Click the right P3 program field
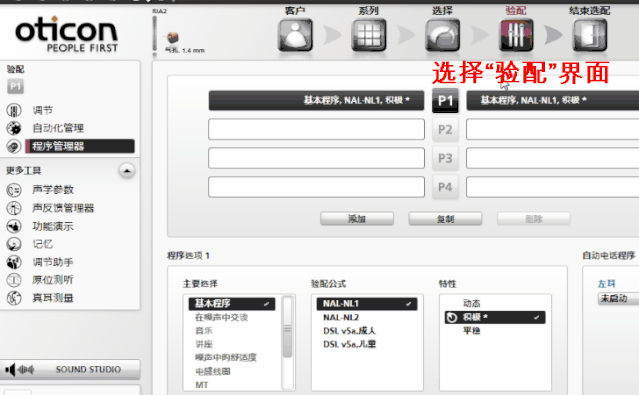Screen dimensions: 639x395 [553, 158]
